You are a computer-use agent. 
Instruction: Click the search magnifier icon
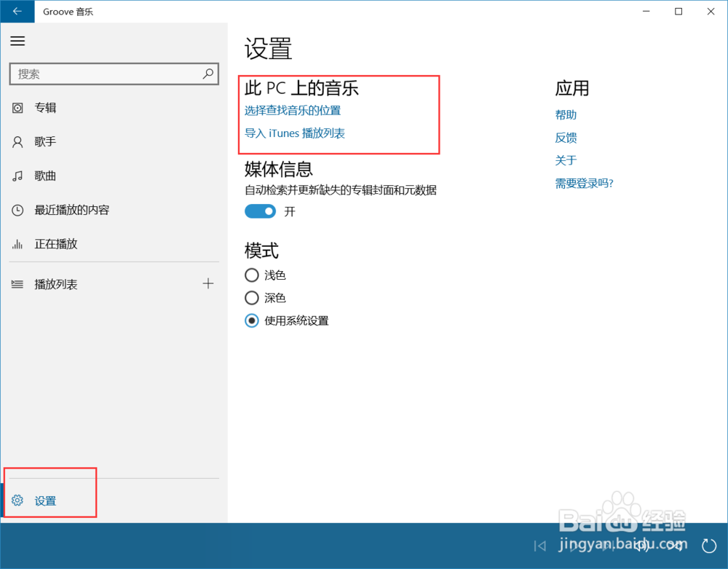pyautogui.click(x=208, y=74)
